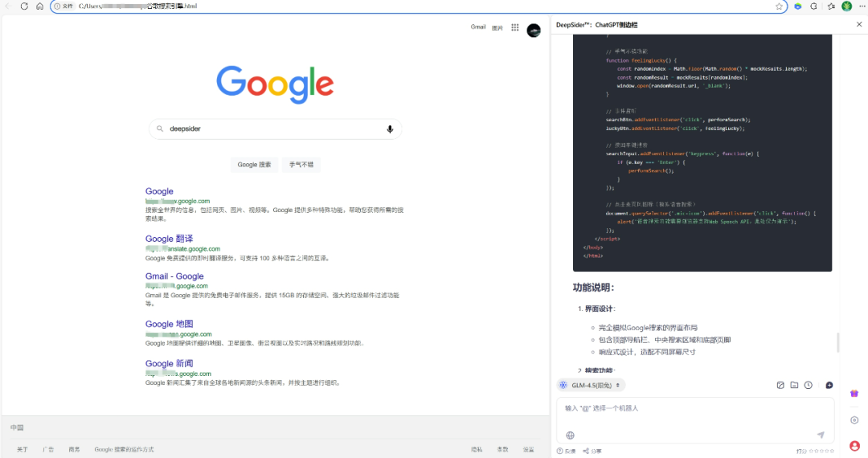Open the DeepSider gift icon

coord(854,393)
